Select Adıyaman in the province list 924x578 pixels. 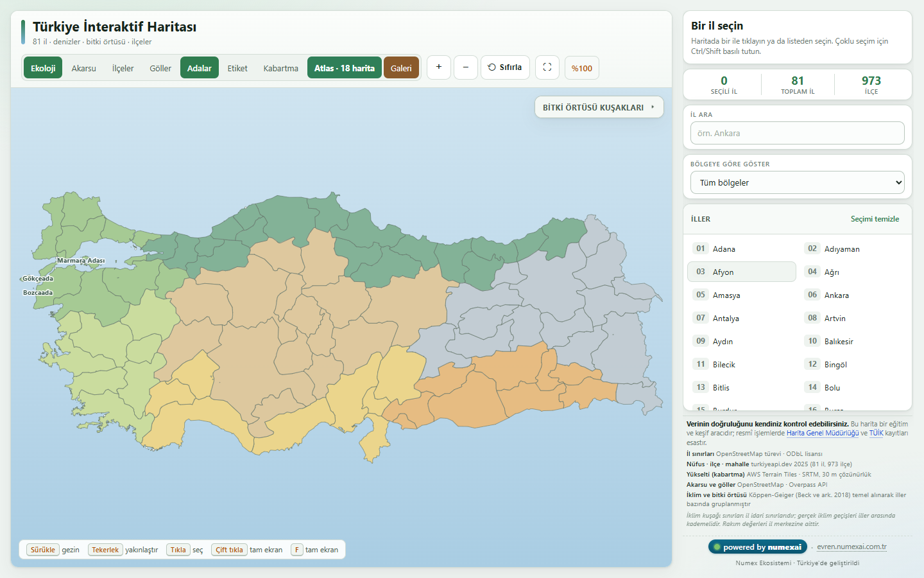[853, 249]
